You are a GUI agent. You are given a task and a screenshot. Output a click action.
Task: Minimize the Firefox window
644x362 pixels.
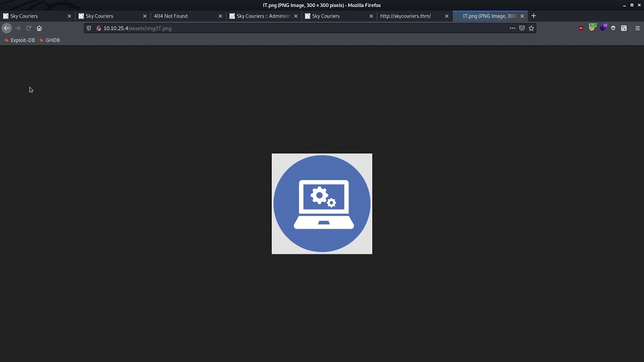tap(624, 5)
